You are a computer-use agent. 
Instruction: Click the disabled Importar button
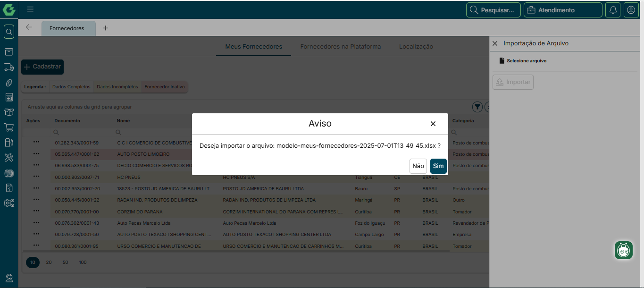[x=513, y=82]
